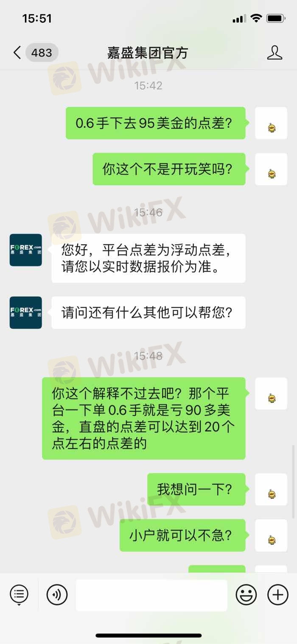Click the chat scrollbar indicator at right edge

click(294, 482)
